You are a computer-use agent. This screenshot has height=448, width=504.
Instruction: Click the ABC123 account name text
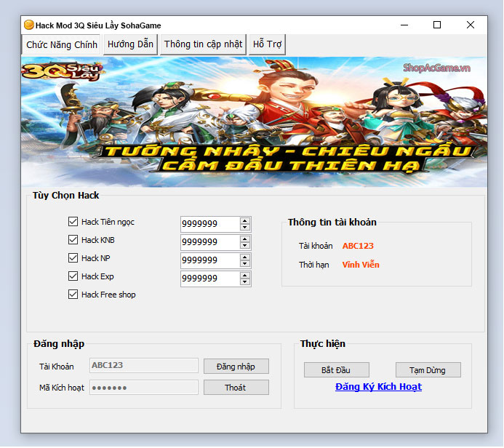point(358,246)
